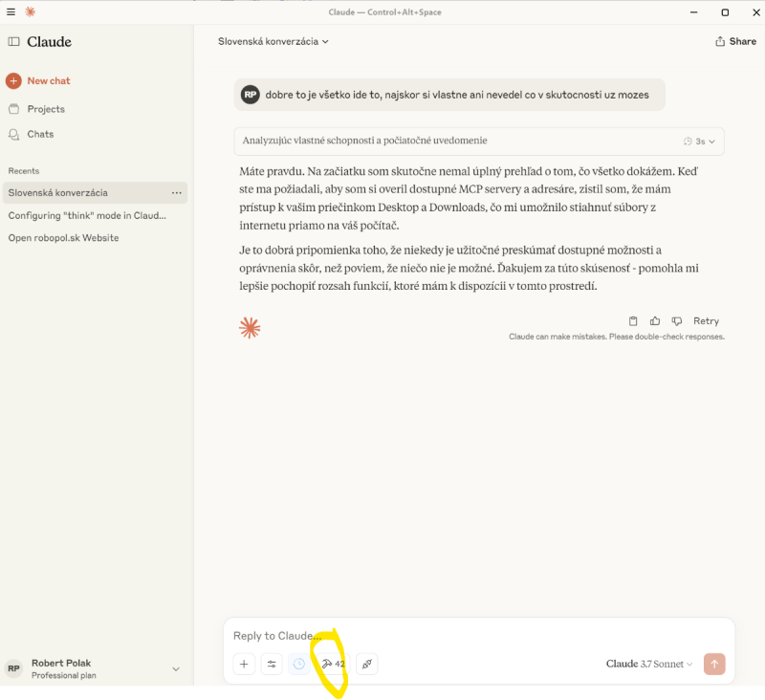
Task: Open the hamburger menu in title bar
Action: (11, 11)
